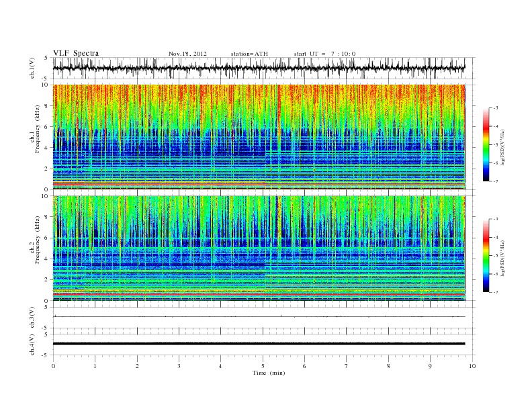This screenshot has width=532, height=411.
Task: Click the "8" frequency tick of the ch.1 spectrogram
Action: (47, 106)
